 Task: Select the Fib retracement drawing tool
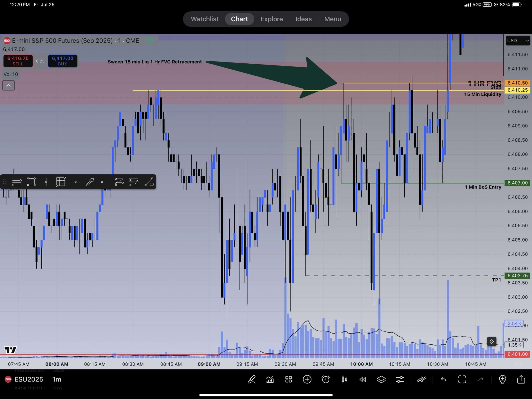tap(17, 182)
